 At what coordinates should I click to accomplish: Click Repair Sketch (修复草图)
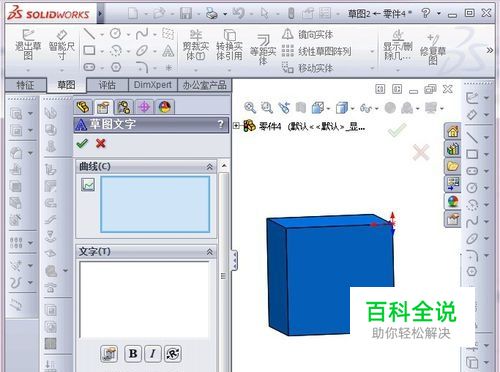[x=433, y=49]
